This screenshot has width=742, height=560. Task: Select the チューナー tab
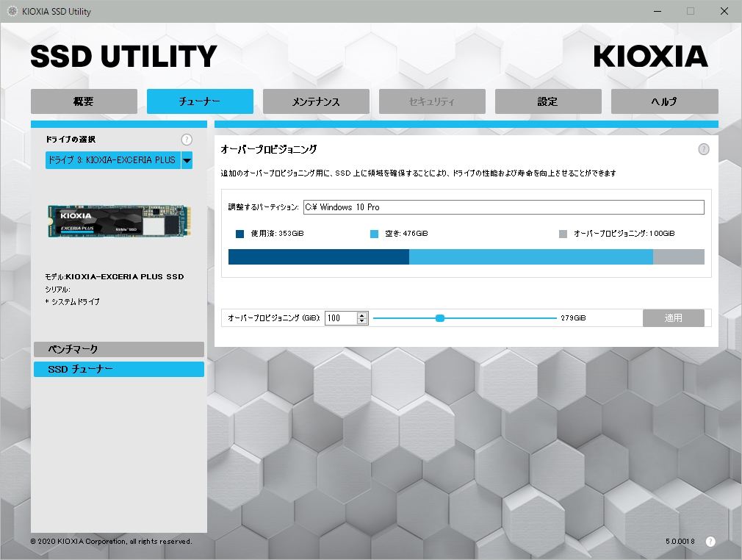(x=200, y=101)
